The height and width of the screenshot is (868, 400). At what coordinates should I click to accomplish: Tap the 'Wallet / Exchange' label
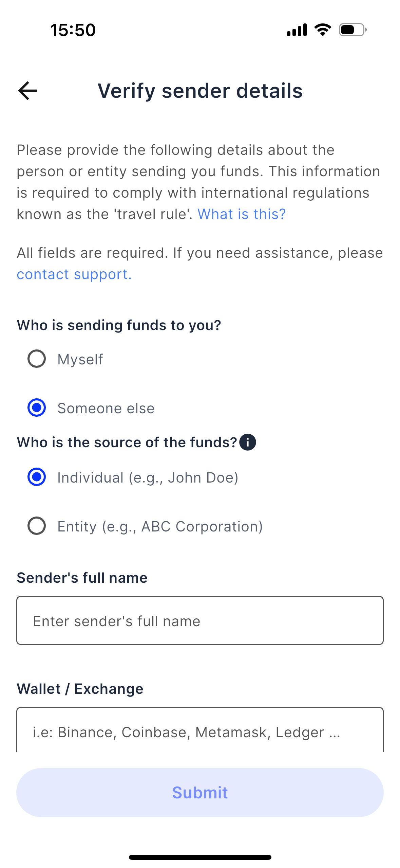[80, 689]
